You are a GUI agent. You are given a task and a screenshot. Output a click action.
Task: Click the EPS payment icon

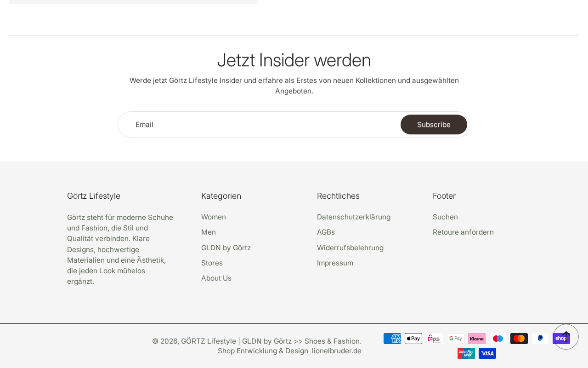[x=435, y=339]
